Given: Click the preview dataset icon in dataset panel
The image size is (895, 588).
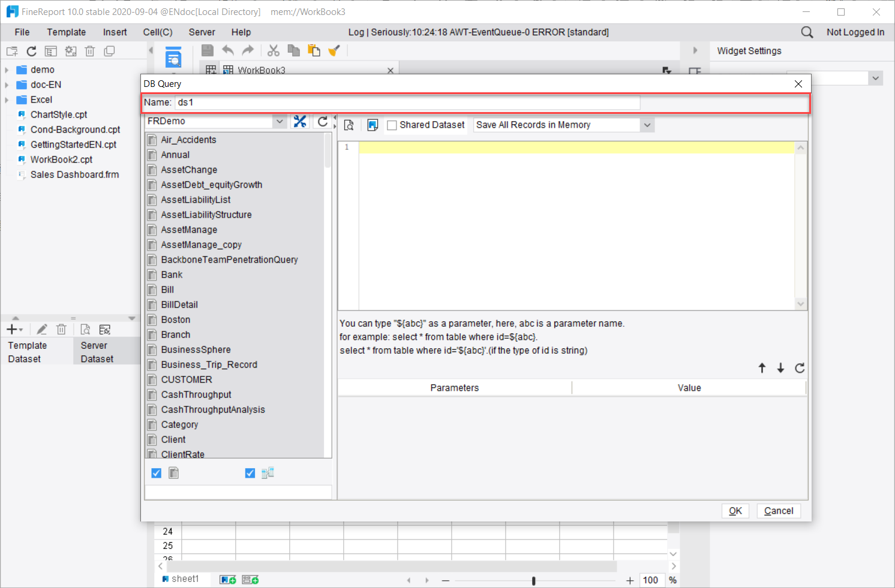Looking at the screenshot, I should [x=85, y=330].
